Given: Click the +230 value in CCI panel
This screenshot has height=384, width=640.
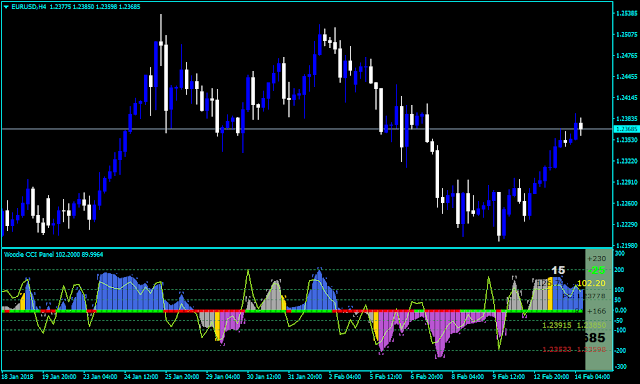Looking at the screenshot, I should click(x=596, y=259).
